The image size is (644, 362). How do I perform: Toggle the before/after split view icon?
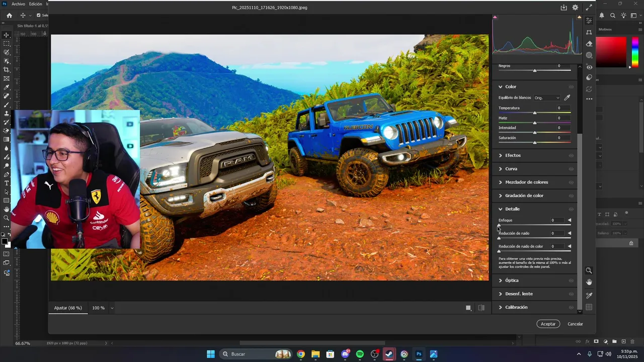click(481, 308)
